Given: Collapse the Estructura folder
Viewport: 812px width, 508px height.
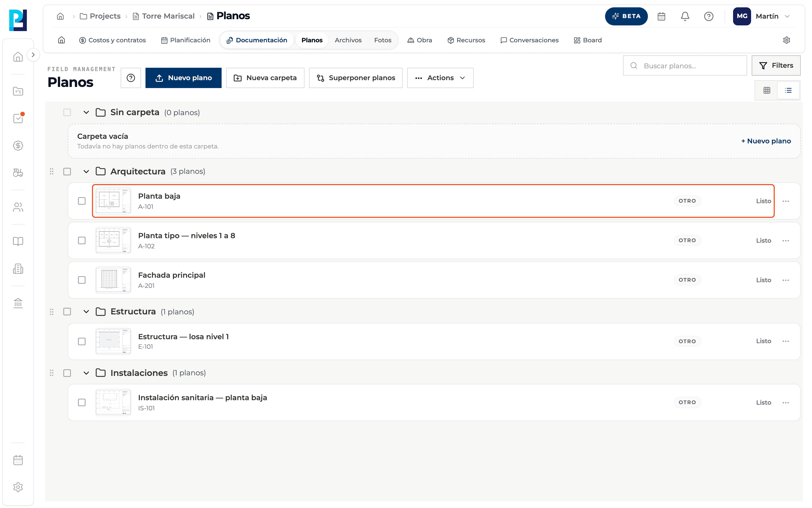Looking at the screenshot, I should [x=86, y=312].
